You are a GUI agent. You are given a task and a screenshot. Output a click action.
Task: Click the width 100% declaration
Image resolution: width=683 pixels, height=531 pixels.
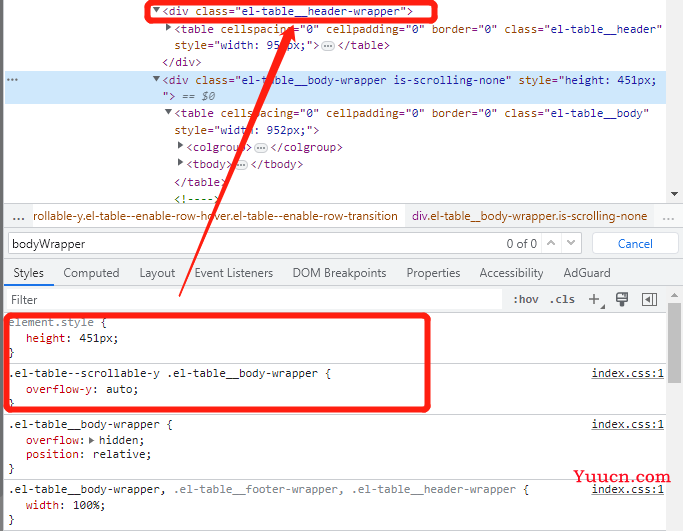(65, 505)
